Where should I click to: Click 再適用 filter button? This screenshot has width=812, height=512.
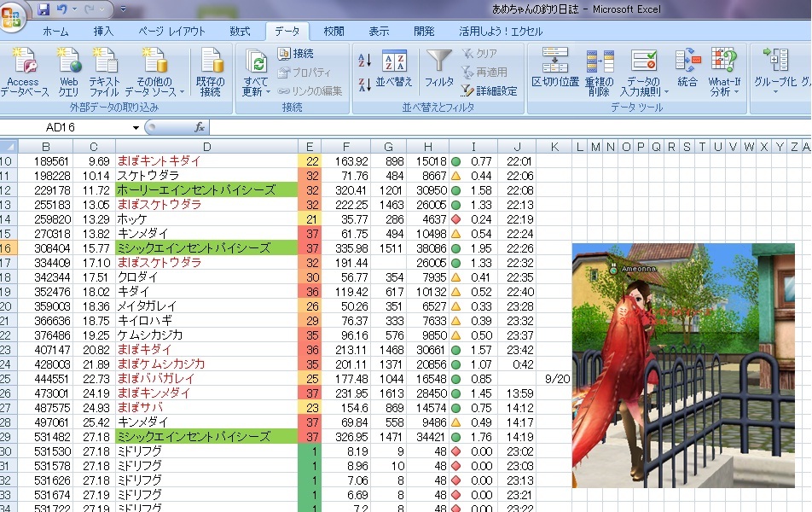(x=484, y=72)
